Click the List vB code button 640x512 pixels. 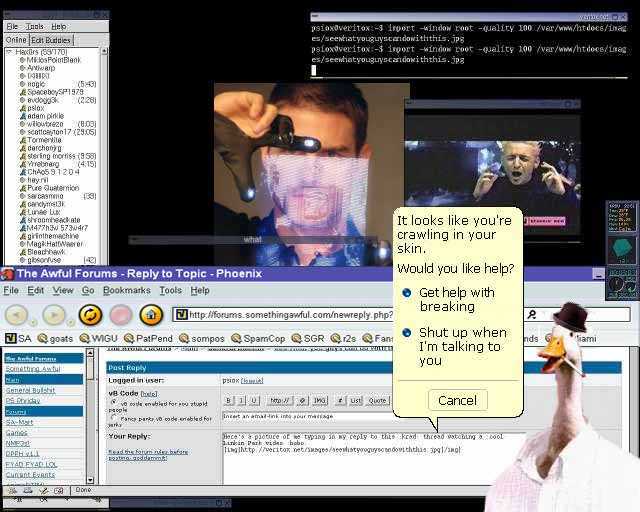356,401
